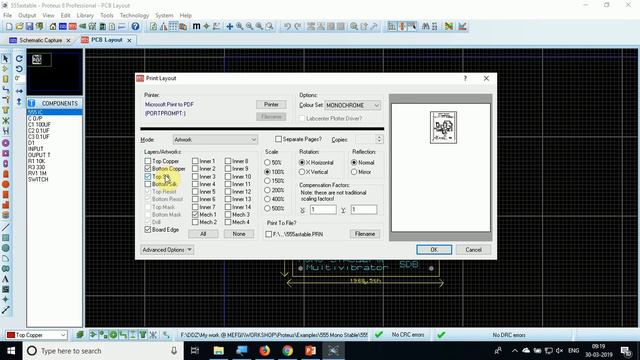Viewport: 640px width, 360px height.
Task: Toggle metric units 'm' icon
Action: click(196, 27)
